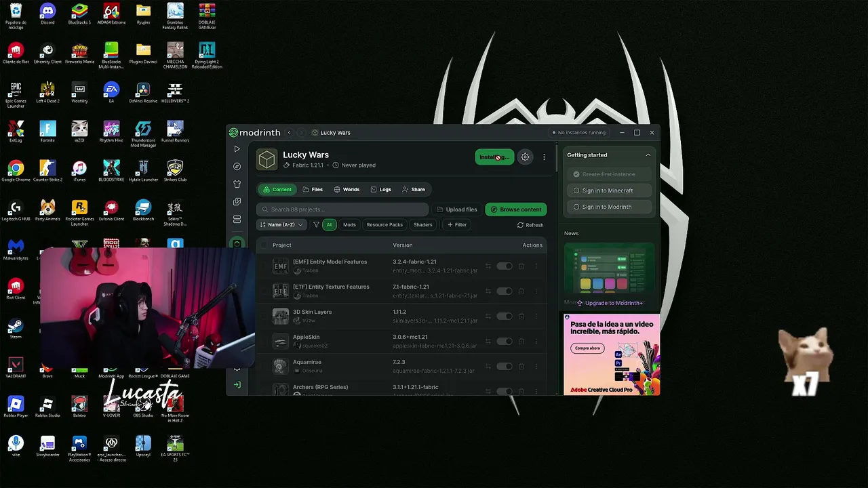The width and height of the screenshot is (868, 488).
Task: Open the Lucky Wars instance settings gear
Action: point(525,157)
